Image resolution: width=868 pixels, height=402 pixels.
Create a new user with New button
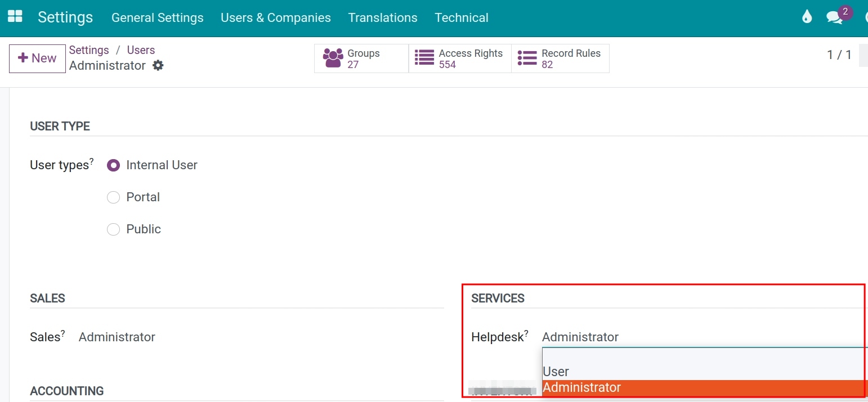[37, 58]
